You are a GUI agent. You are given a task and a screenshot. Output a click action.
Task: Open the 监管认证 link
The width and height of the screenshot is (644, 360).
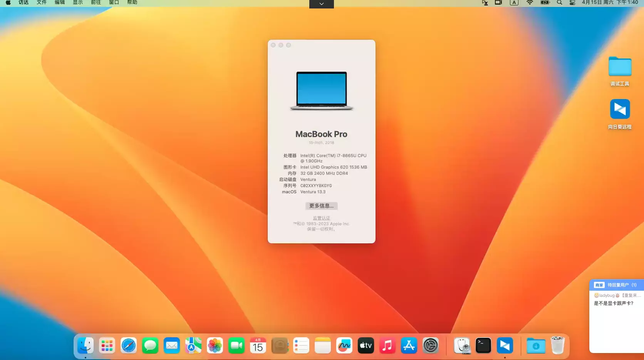tap(321, 218)
